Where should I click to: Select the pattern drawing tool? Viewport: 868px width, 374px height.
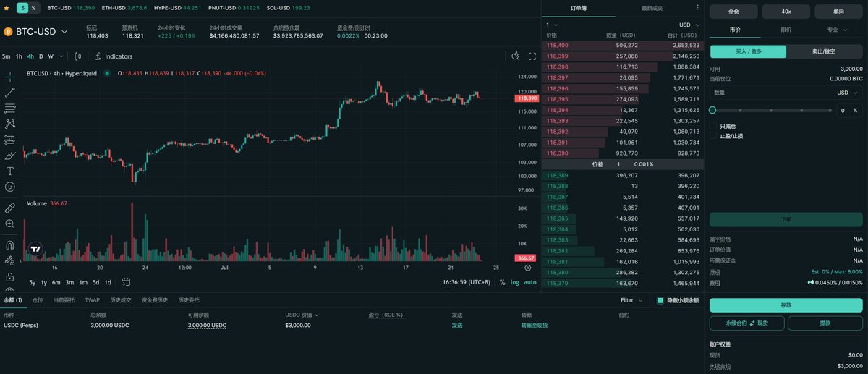tap(10, 124)
